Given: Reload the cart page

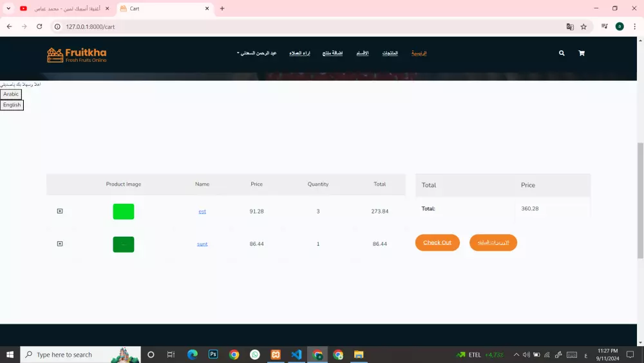Looking at the screenshot, I should point(39,26).
